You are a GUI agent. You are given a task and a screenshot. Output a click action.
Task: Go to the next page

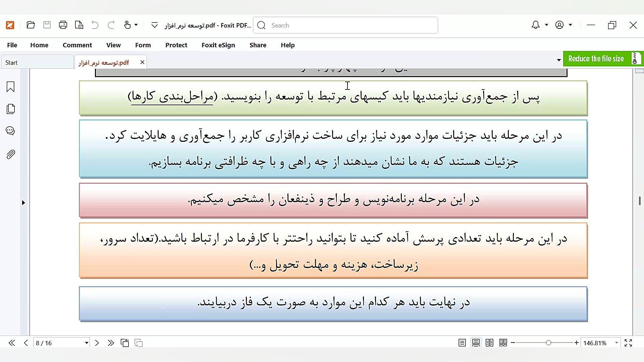[97, 343]
